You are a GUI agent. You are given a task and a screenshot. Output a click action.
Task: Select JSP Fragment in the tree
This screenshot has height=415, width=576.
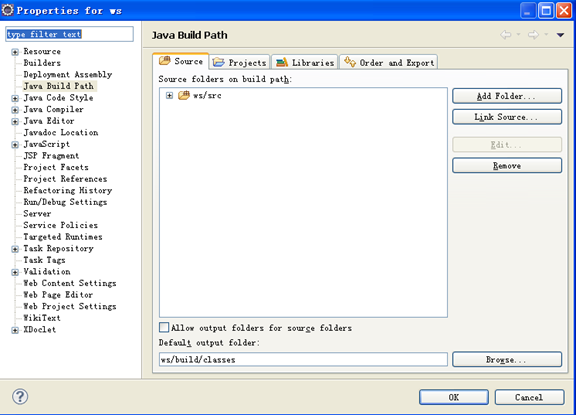(51, 156)
